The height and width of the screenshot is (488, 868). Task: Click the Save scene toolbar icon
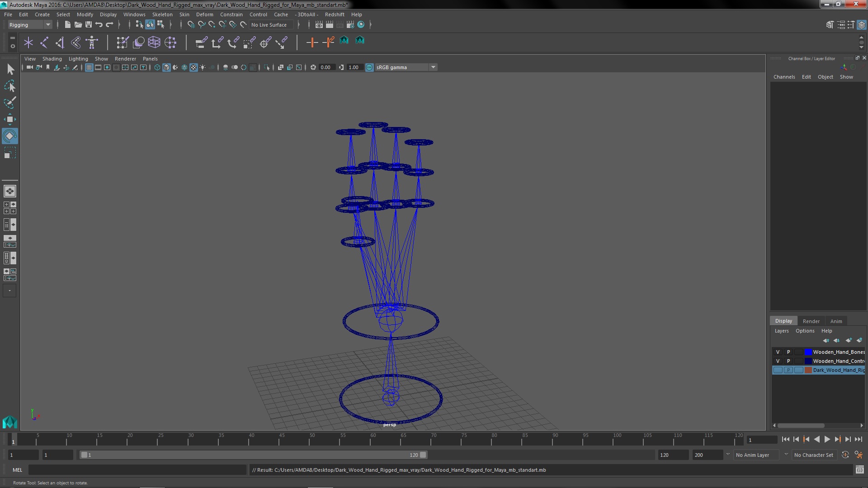tap(89, 25)
